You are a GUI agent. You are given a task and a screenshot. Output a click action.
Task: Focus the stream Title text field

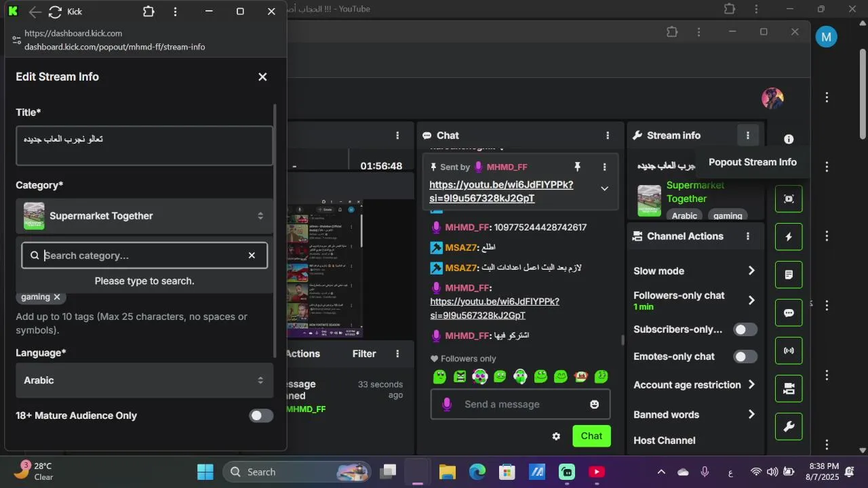pos(144,146)
